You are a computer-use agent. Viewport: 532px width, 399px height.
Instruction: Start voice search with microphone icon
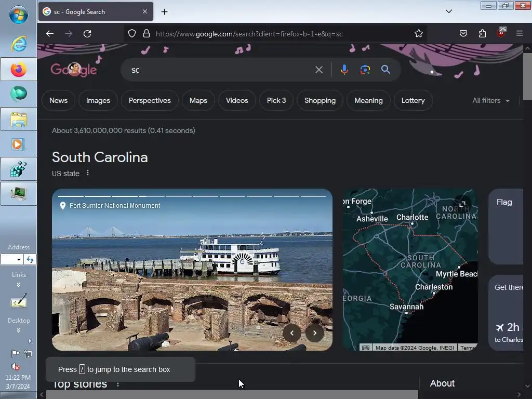coord(344,70)
